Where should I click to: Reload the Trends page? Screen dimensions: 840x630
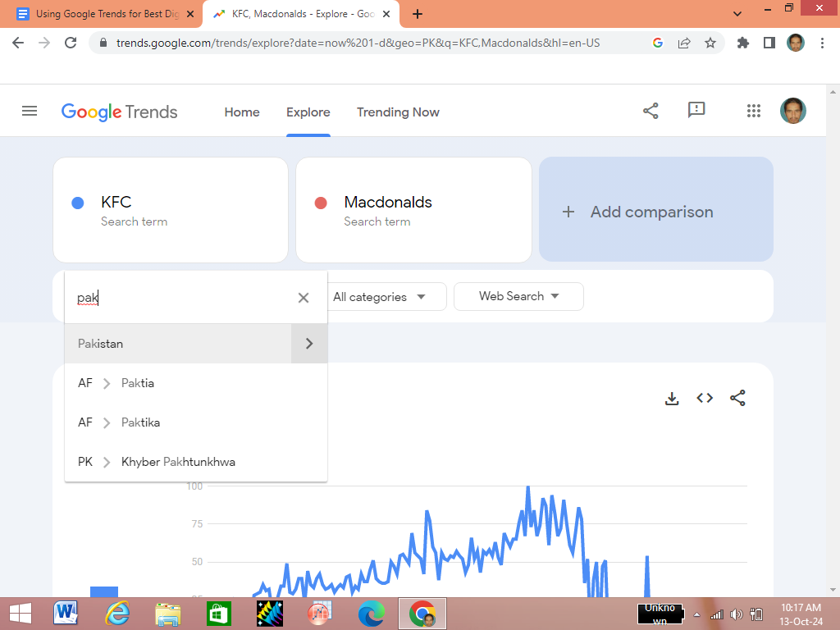point(71,43)
